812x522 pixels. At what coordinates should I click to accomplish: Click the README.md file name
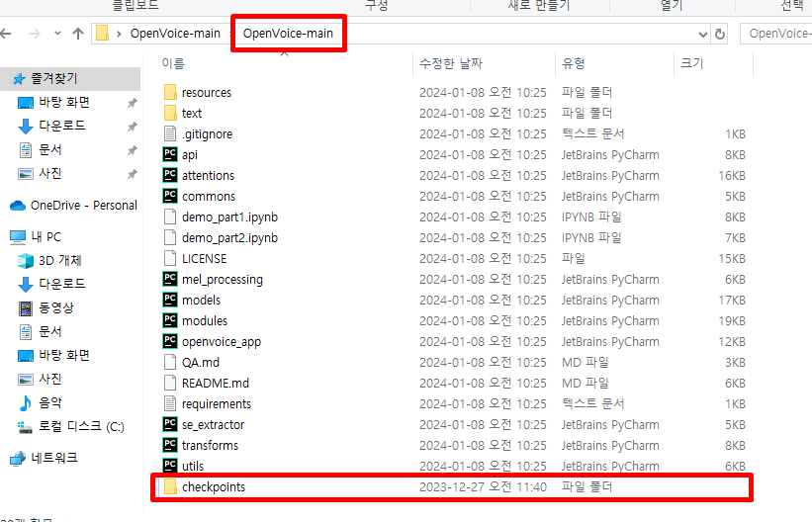216,384
